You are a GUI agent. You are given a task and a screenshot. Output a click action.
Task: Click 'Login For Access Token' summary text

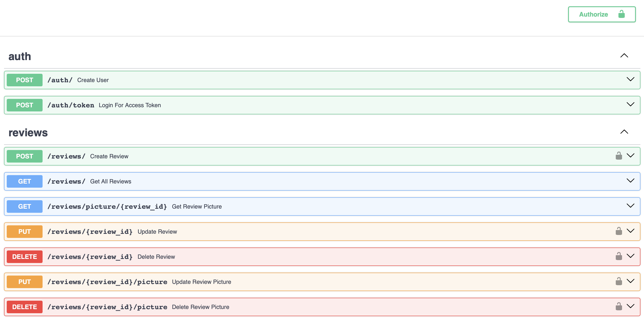[130, 105]
